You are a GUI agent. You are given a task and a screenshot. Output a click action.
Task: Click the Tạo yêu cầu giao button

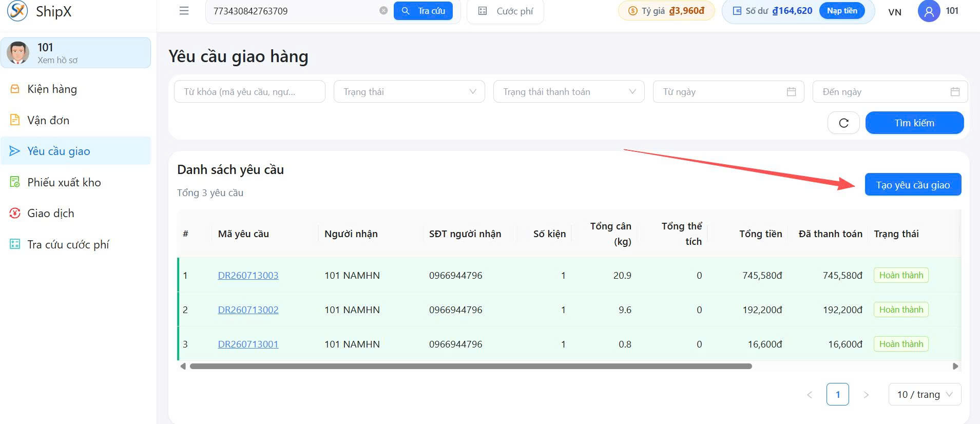(913, 185)
